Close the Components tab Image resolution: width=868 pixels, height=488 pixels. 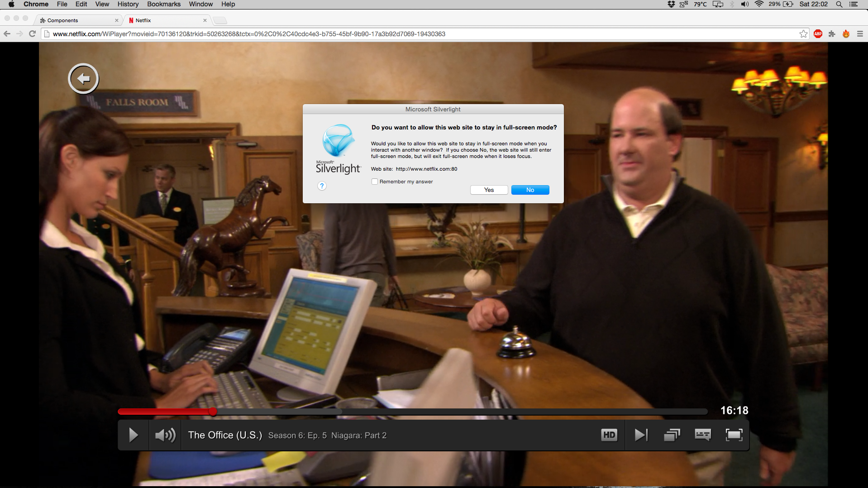click(116, 20)
